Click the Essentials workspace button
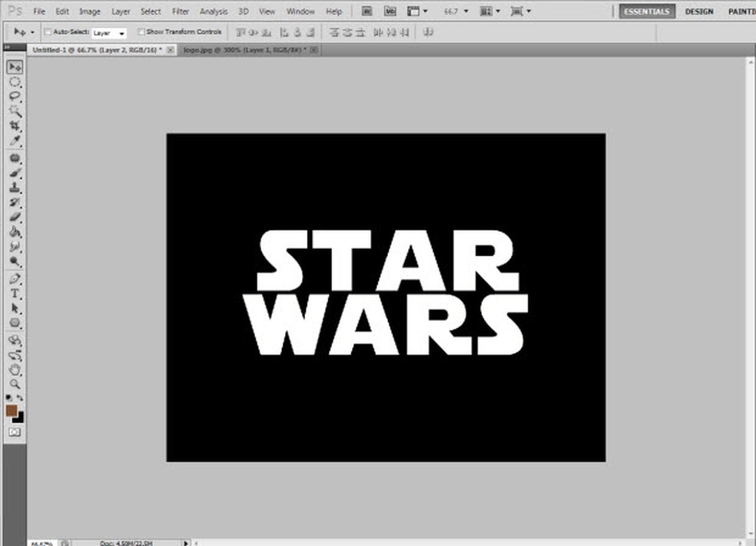Viewport: 756px width, 546px height. (648, 12)
